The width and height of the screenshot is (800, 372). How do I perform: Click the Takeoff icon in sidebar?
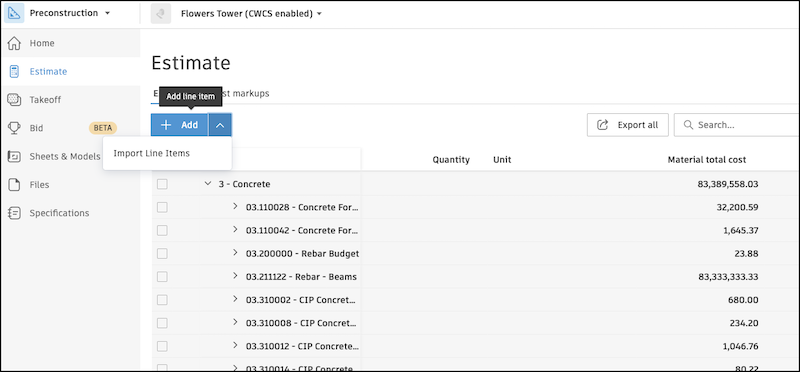[x=14, y=100]
